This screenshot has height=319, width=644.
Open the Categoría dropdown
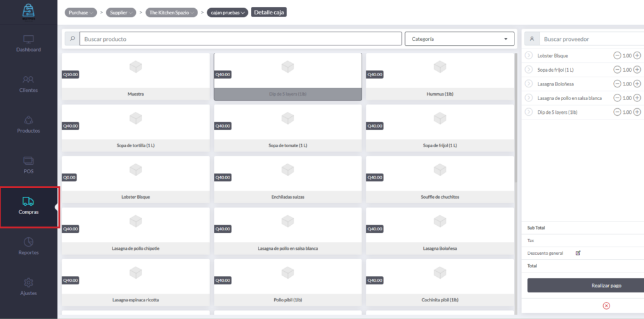(459, 39)
